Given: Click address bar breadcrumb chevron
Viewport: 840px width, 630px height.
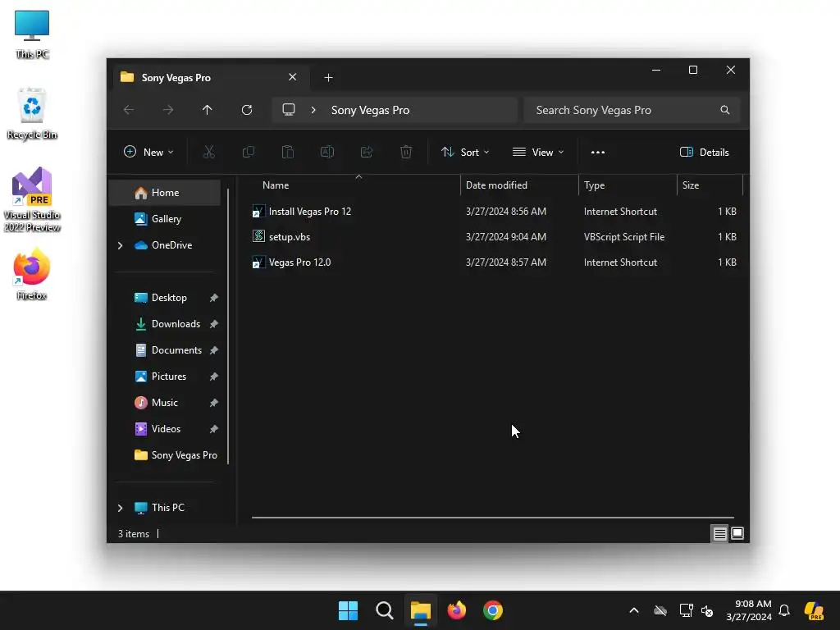Looking at the screenshot, I should 313,110.
